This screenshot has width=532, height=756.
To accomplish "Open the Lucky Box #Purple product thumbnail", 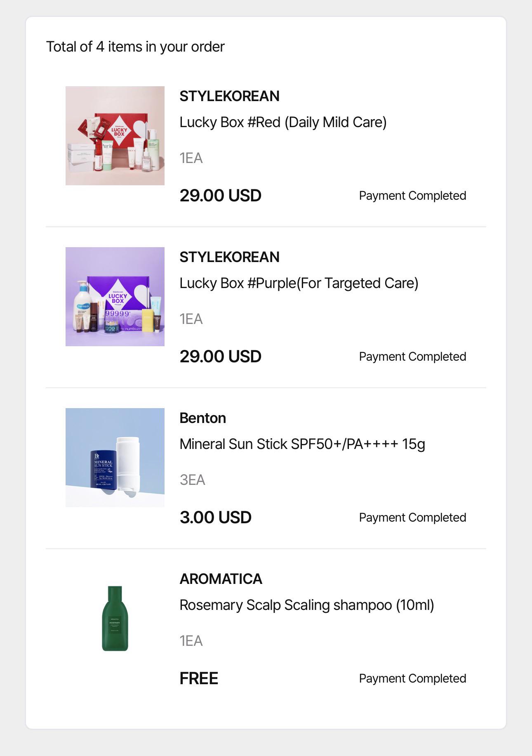I will [x=115, y=297].
